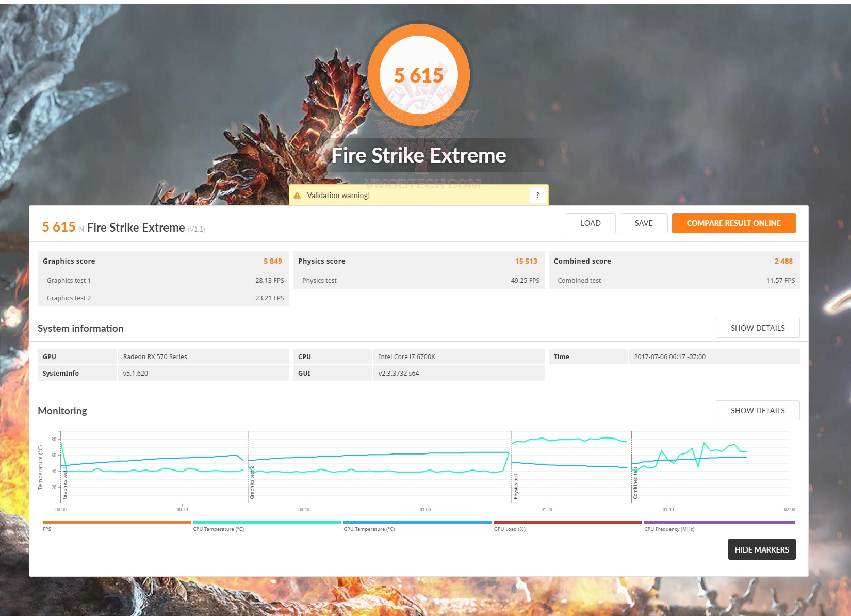
Task: Click the Radeon RX 570 Series GPU entry
Action: coord(155,356)
